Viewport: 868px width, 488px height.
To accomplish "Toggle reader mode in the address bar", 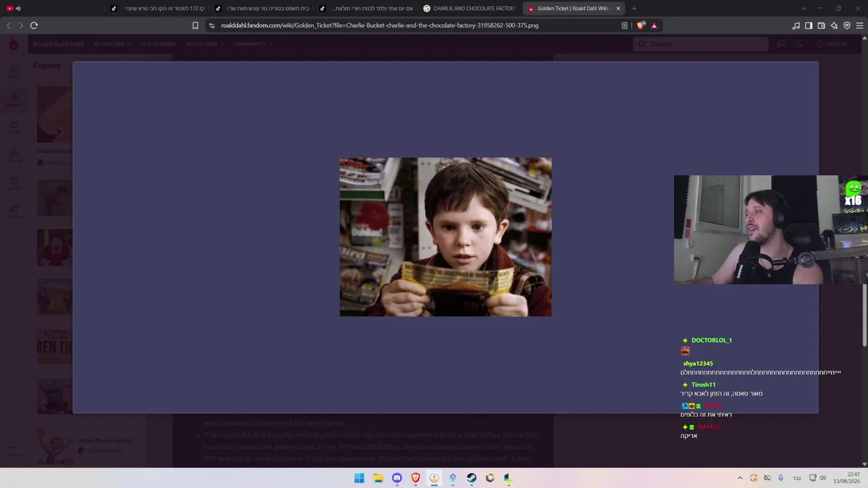I will [x=625, y=26].
